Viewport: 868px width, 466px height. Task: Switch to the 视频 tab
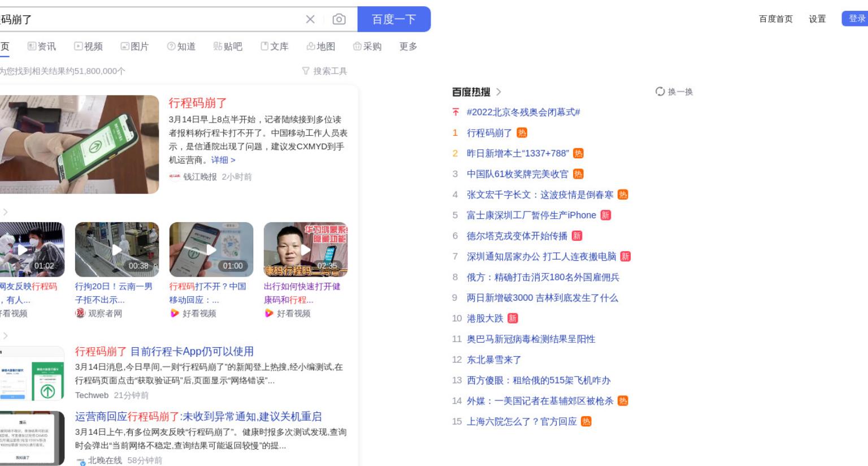click(x=89, y=46)
